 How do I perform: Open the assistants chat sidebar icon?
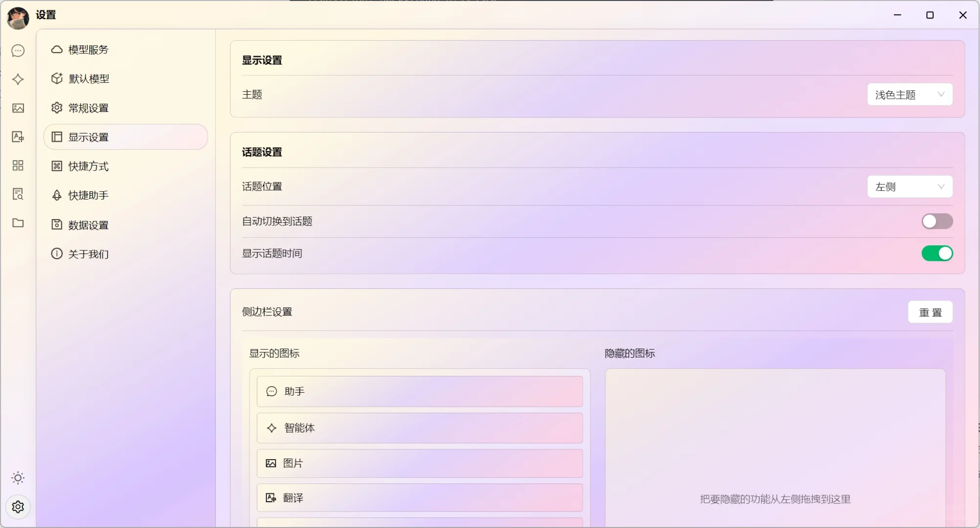click(x=18, y=51)
